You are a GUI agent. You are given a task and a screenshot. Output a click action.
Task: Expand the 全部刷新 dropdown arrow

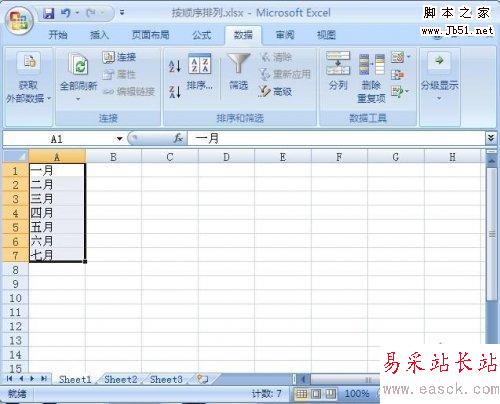click(78, 99)
